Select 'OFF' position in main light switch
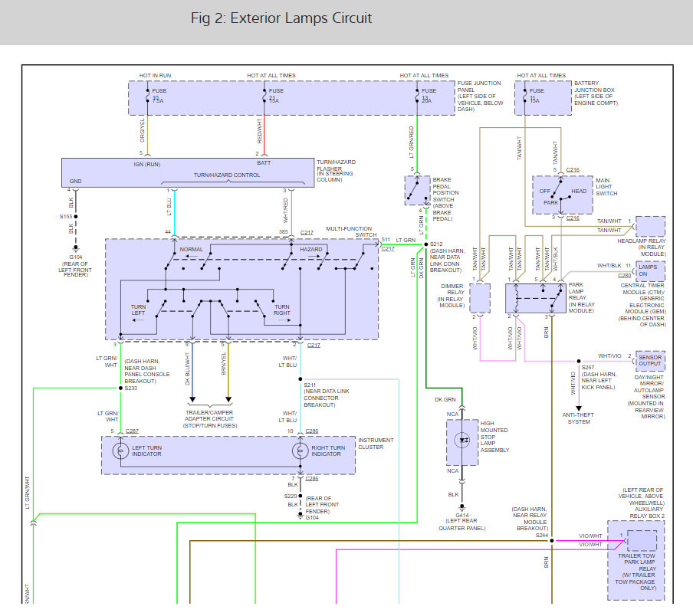The image size is (693, 616). click(544, 192)
